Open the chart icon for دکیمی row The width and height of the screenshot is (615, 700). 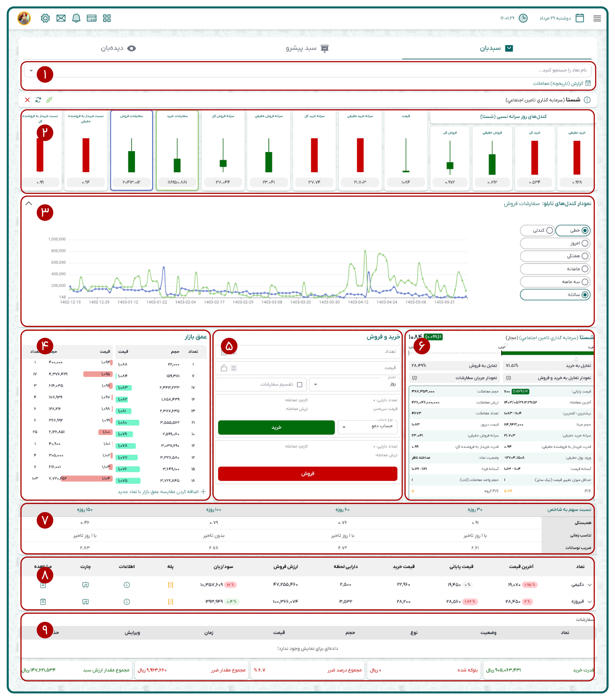point(86,585)
